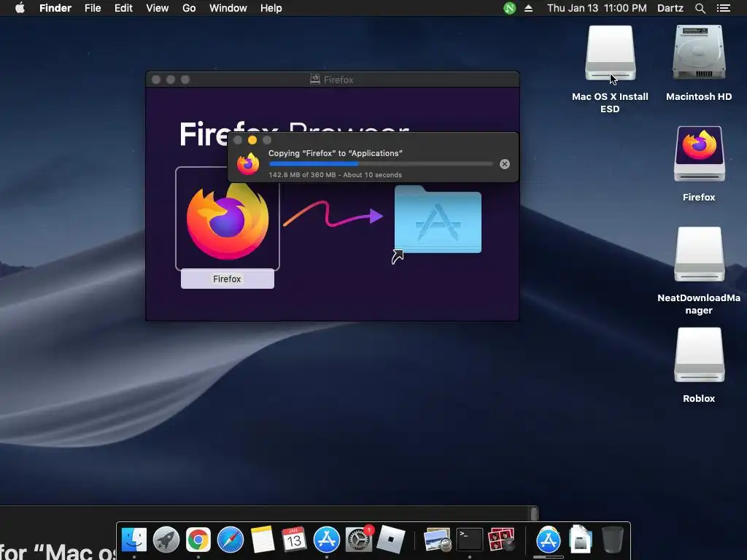747x560 pixels.
Task: Click Firefox app icon in installer window
Action: 228,222
